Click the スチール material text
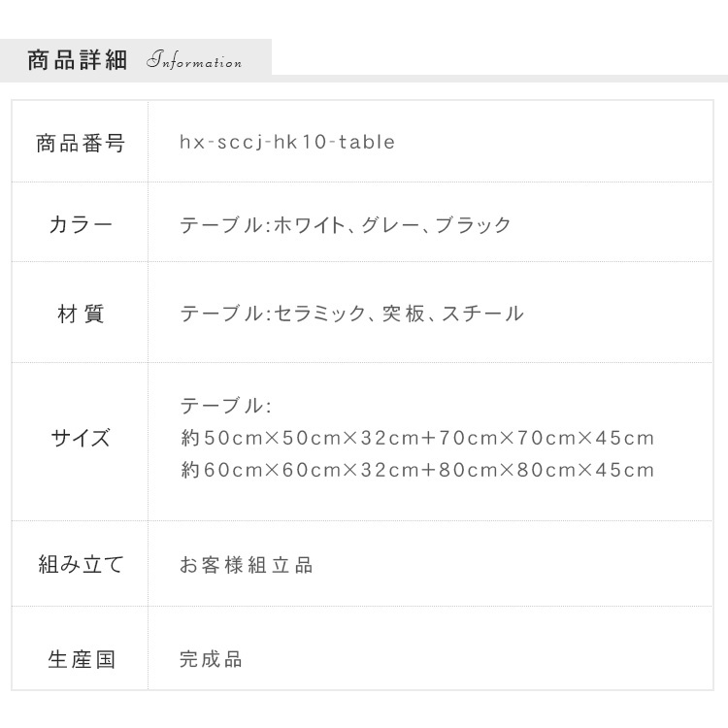Image resolution: width=728 pixels, height=728 pixels. 482,314
